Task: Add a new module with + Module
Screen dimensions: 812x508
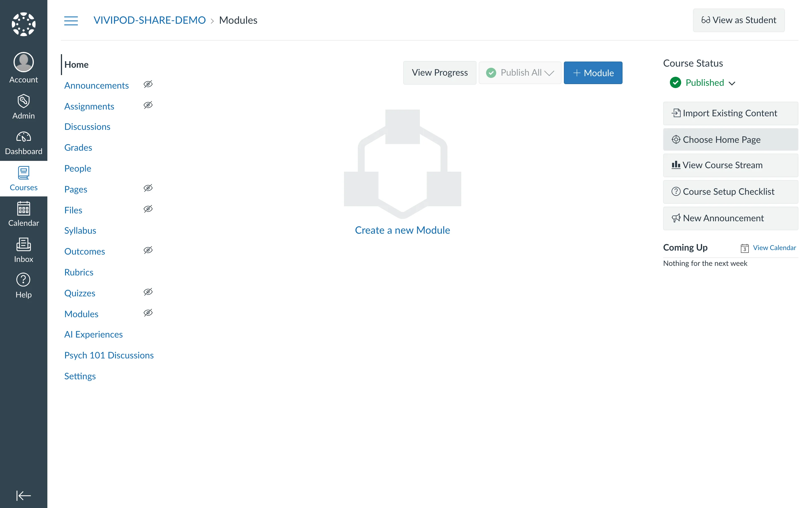Action: pos(593,73)
